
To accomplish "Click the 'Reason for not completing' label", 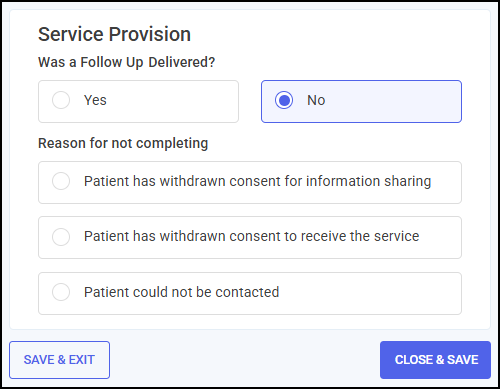I will (x=123, y=143).
